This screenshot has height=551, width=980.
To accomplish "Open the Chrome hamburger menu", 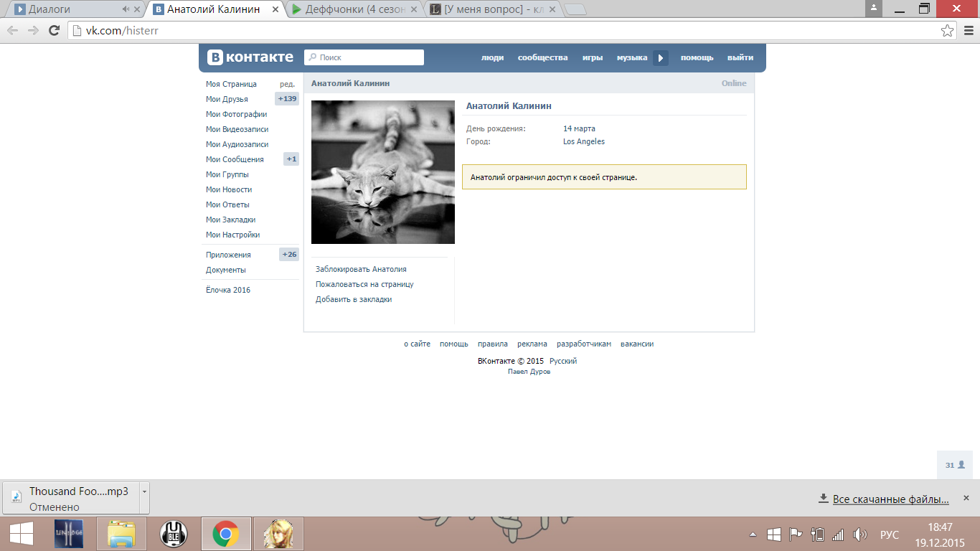I will click(x=966, y=30).
